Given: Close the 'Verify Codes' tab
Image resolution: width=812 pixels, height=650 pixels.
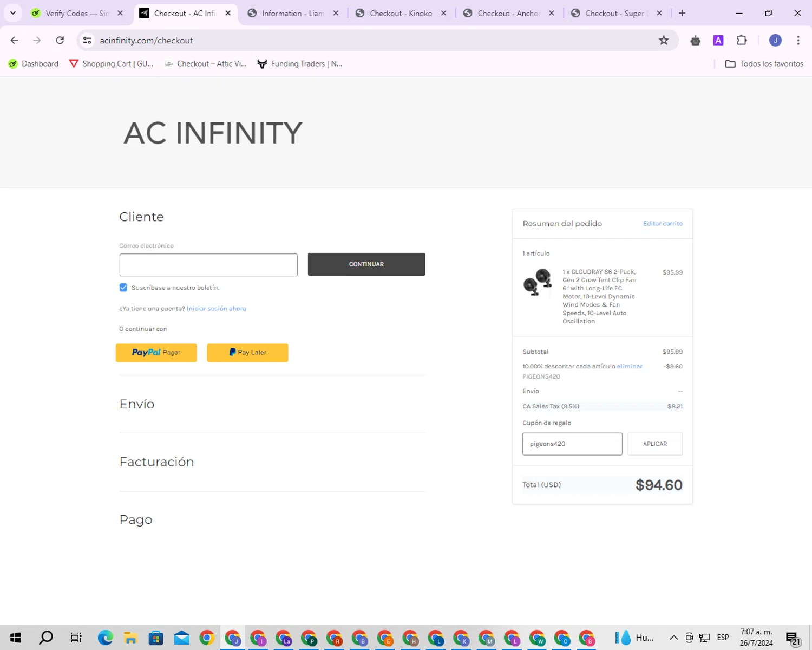Looking at the screenshot, I should click(x=120, y=13).
